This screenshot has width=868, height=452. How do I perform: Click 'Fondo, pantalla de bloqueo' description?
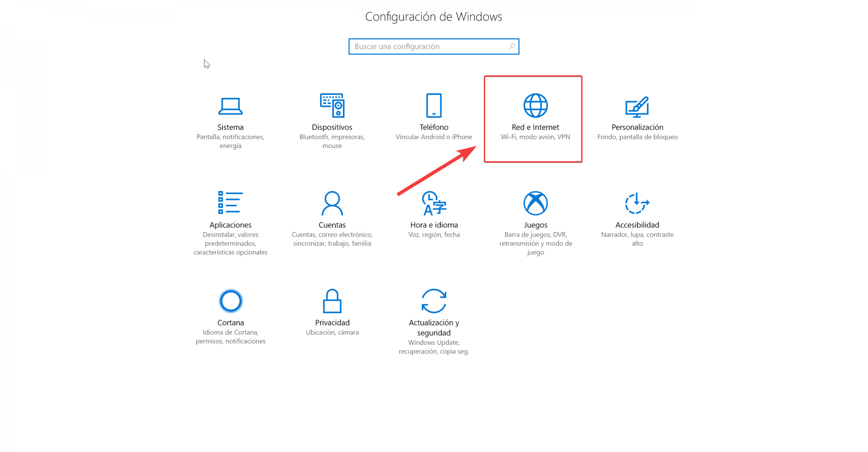(x=637, y=137)
